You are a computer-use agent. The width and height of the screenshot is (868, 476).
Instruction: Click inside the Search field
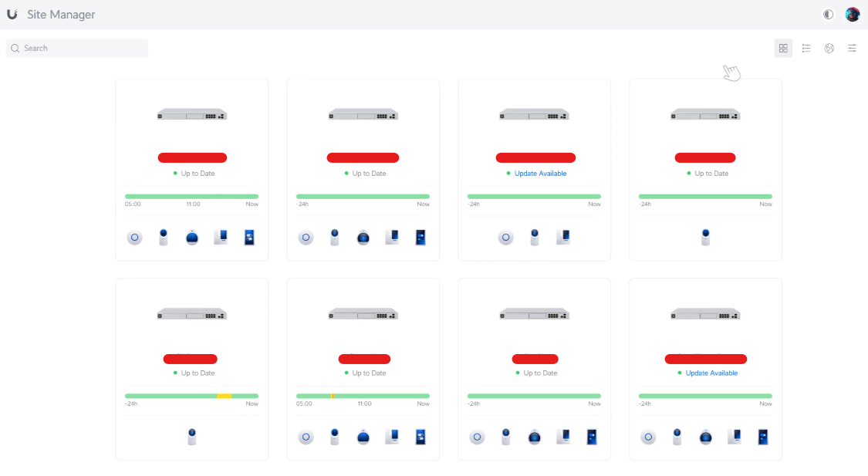[77, 48]
